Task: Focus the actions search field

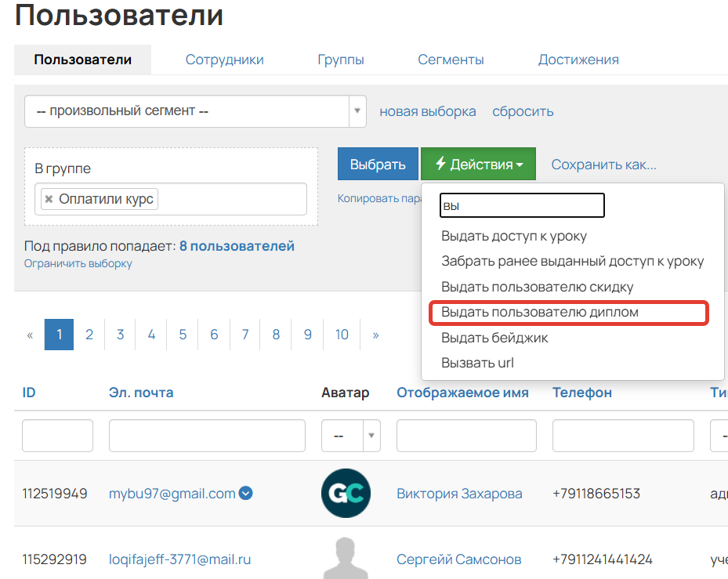Action: (x=522, y=205)
